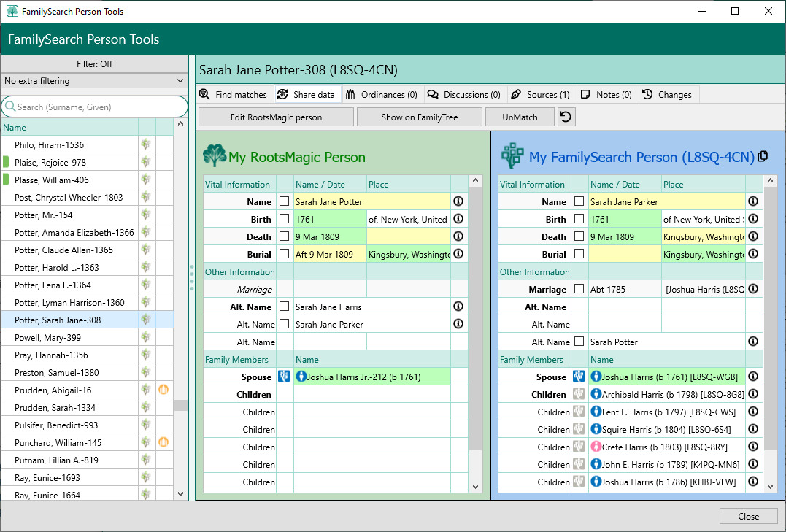This screenshot has height=532, width=786.
Task: Click the refresh icon next to UnMatch
Action: [x=566, y=117]
